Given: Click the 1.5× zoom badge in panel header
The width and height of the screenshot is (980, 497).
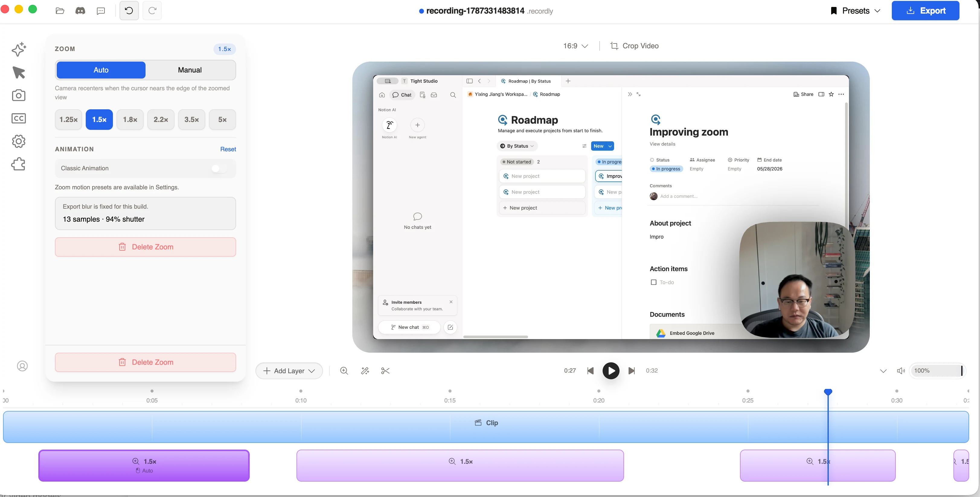Looking at the screenshot, I should tap(224, 49).
